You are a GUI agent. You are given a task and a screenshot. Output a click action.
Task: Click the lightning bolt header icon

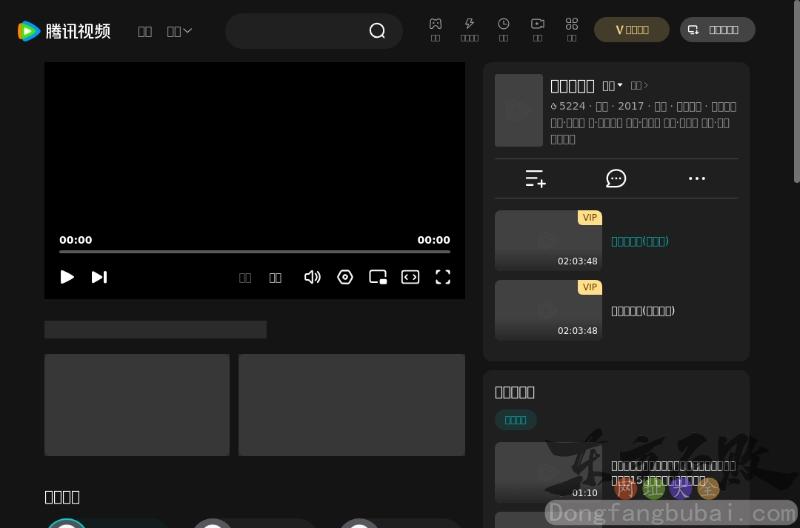(469, 24)
